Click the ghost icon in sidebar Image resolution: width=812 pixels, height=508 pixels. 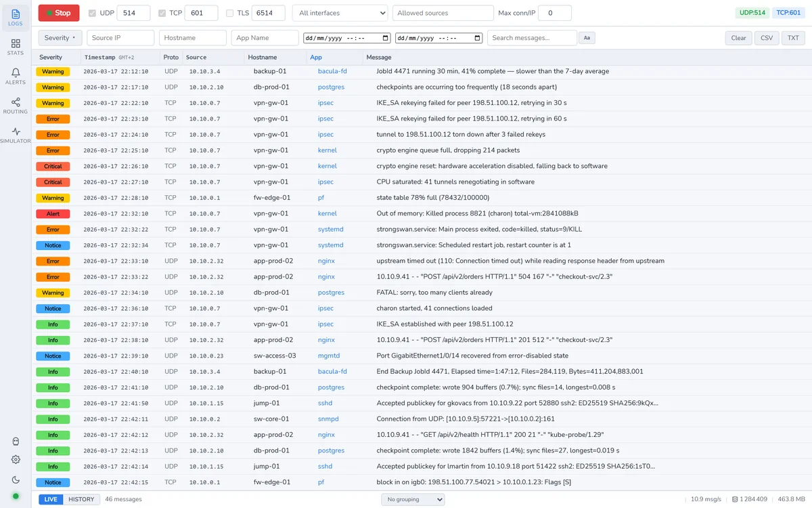pos(16,442)
